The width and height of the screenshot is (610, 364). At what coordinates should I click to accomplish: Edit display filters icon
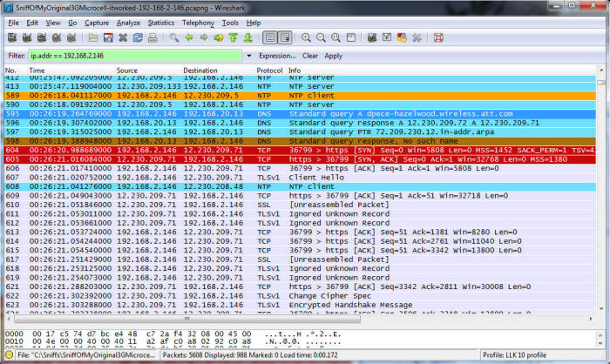click(387, 37)
